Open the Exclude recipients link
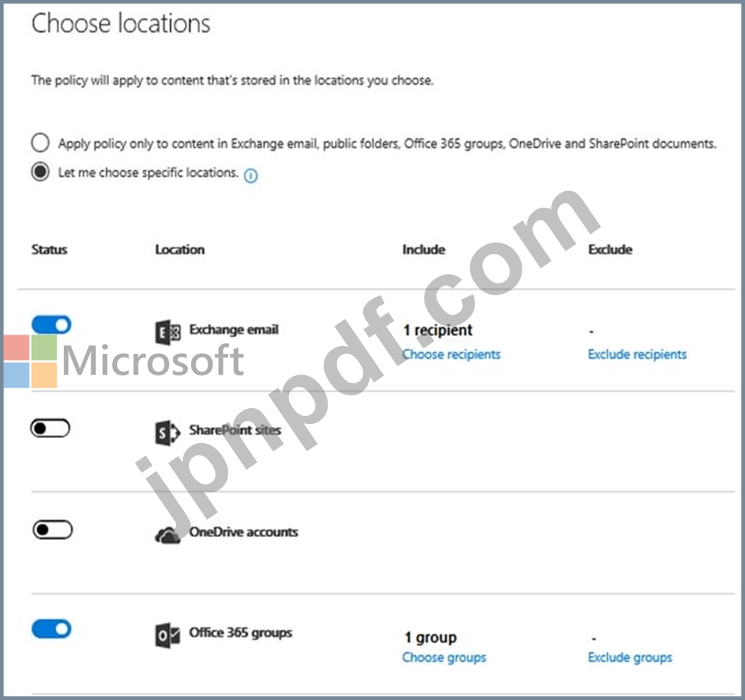Screen dimensions: 745x700 [x=637, y=354]
